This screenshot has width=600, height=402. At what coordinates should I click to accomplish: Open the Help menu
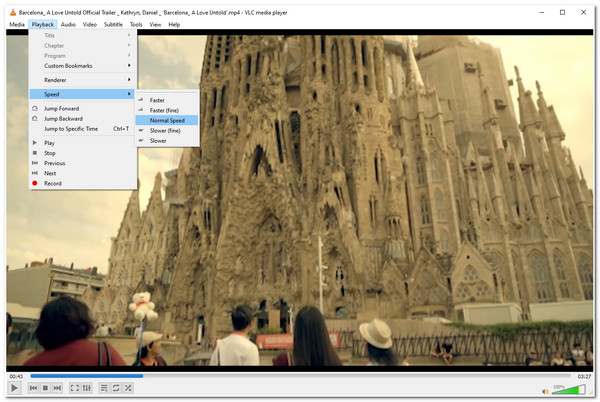(174, 24)
